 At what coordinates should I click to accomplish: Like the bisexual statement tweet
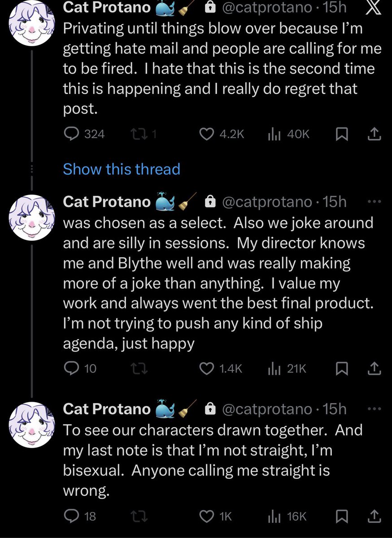[207, 516]
